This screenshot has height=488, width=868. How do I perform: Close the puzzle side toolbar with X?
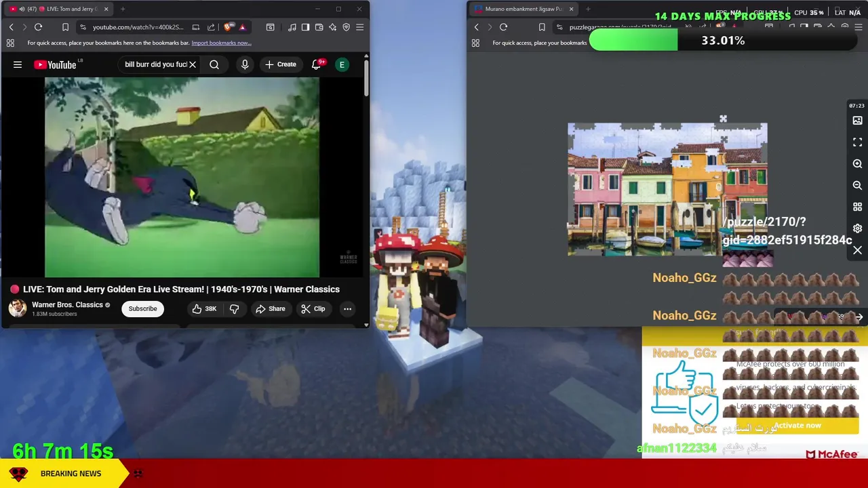coord(857,250)
